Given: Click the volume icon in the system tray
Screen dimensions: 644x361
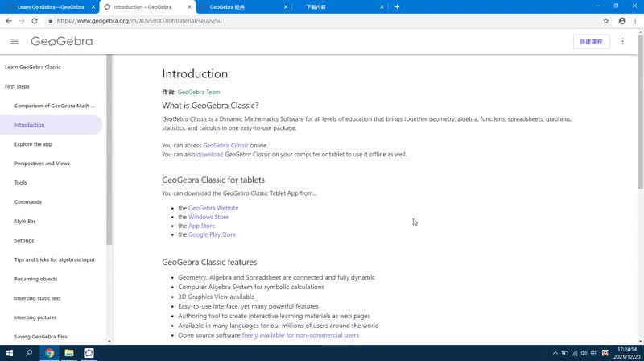Looking at the screenshot, I should pyautogui.click(x=584, y=353).
